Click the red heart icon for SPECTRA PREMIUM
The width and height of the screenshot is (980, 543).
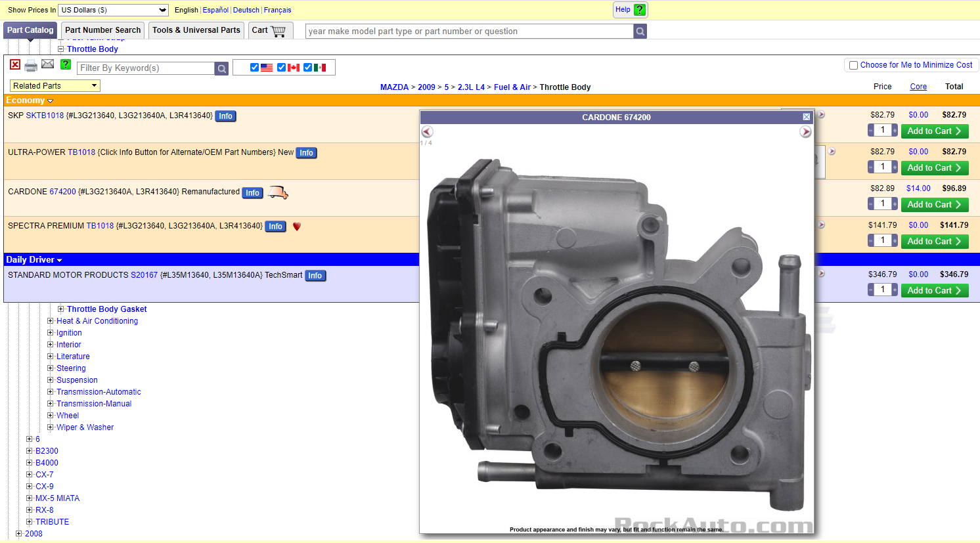pyautogui.click(x=297, y=227)
